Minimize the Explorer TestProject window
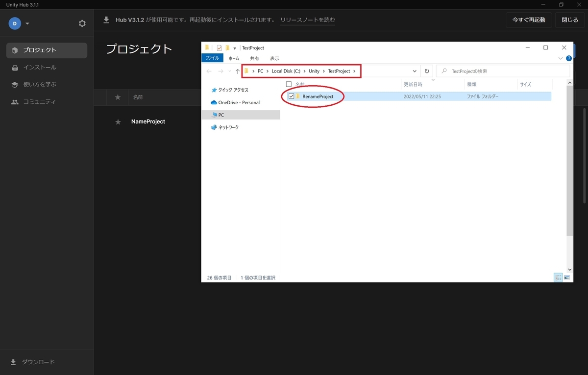Screen dimensions: 588x375 [x=527, y=47]
